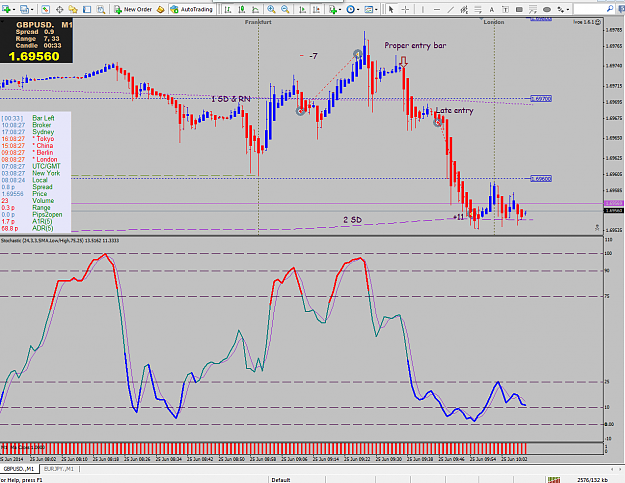Select the Equidistant Channel tool
Image resolution: width=625 pixels, height=483 pixels.
pyautogui.click(x=464, y=9)
